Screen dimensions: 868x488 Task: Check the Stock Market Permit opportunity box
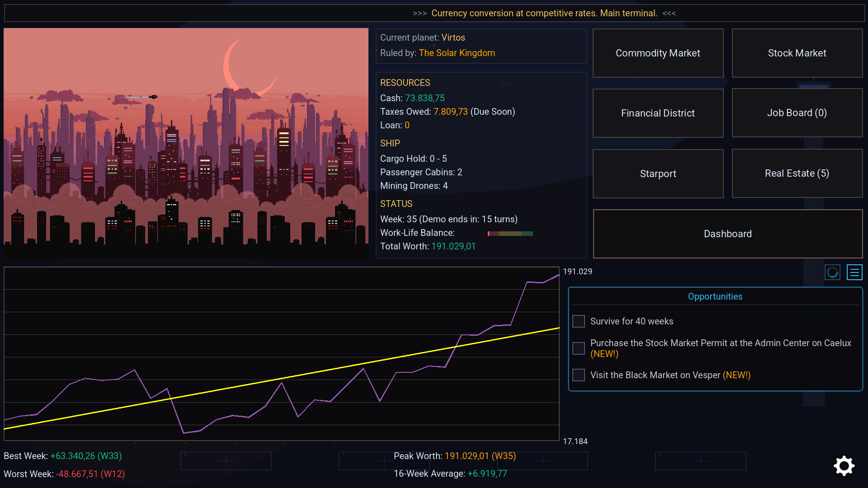pyautogui.click(x=579, y=348)
